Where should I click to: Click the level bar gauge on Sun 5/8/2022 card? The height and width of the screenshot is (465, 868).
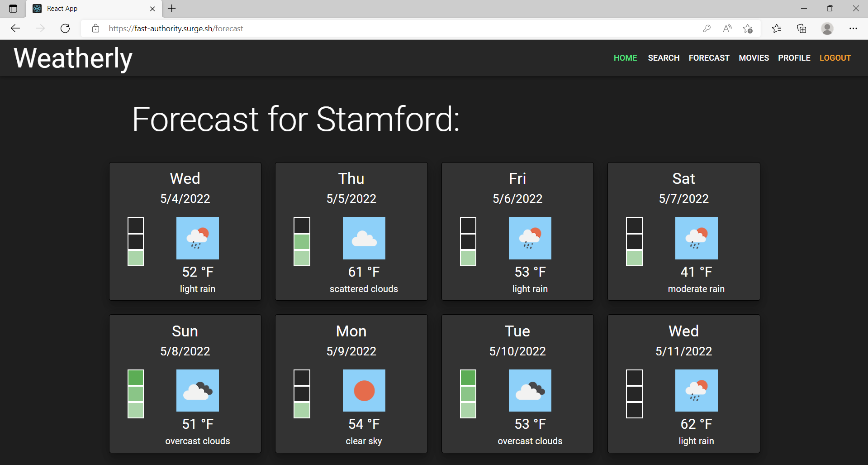click(136, 394)
